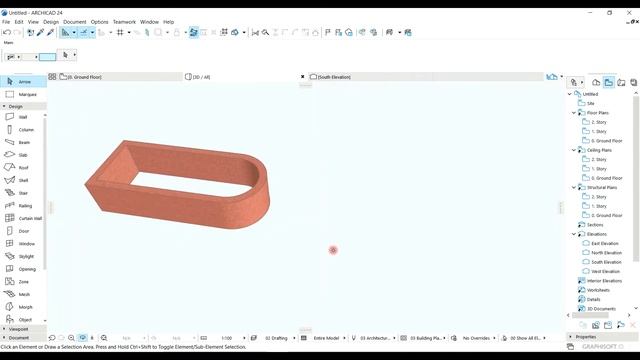Select the Opening tool
Screen dimensions: 640x360
click(22, 269)
